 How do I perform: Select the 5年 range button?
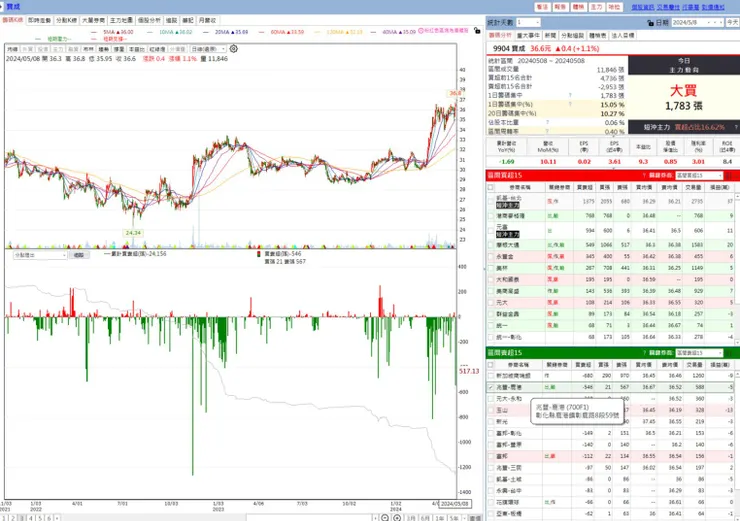454,518
